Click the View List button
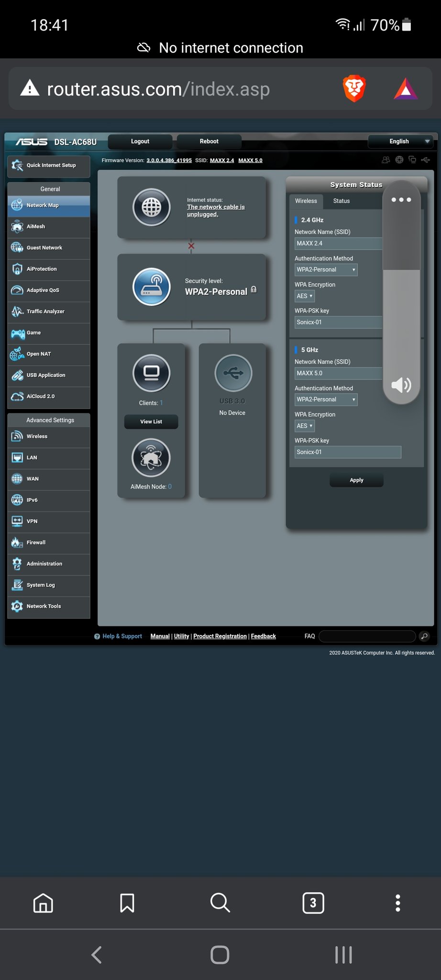Viewport: 441px width, 980px height. point(151,422)
